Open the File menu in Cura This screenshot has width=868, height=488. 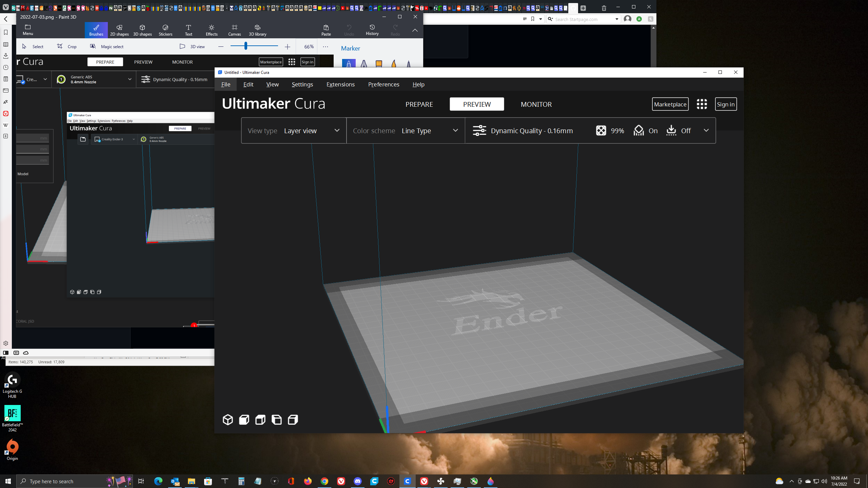point(226,84)
